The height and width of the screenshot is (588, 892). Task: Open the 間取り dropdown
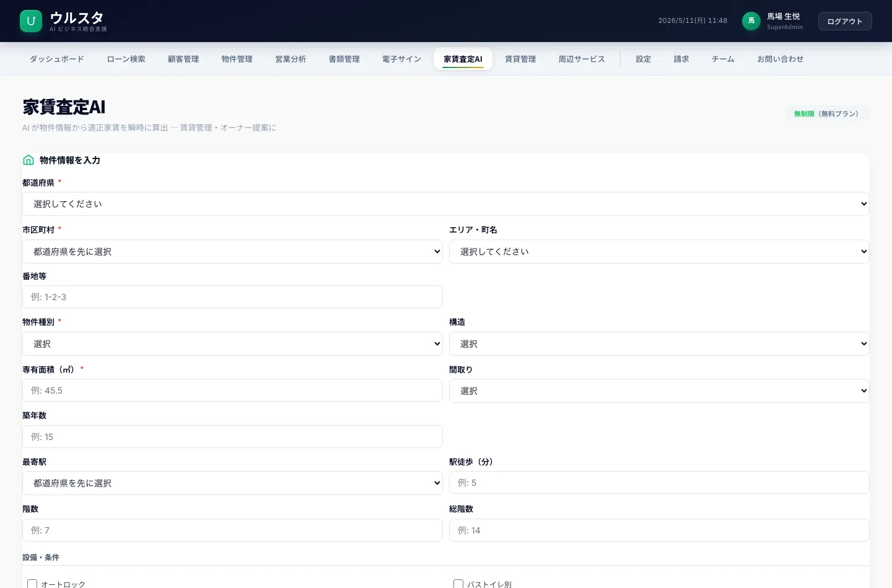(659, 391)
